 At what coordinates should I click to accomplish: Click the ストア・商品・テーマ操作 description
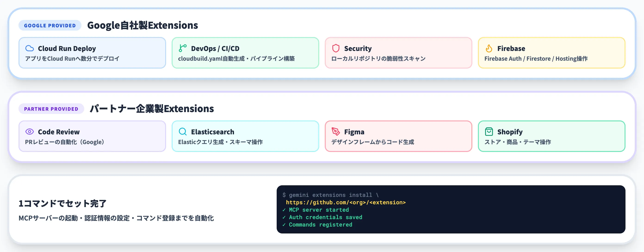[x=517, y=142]
